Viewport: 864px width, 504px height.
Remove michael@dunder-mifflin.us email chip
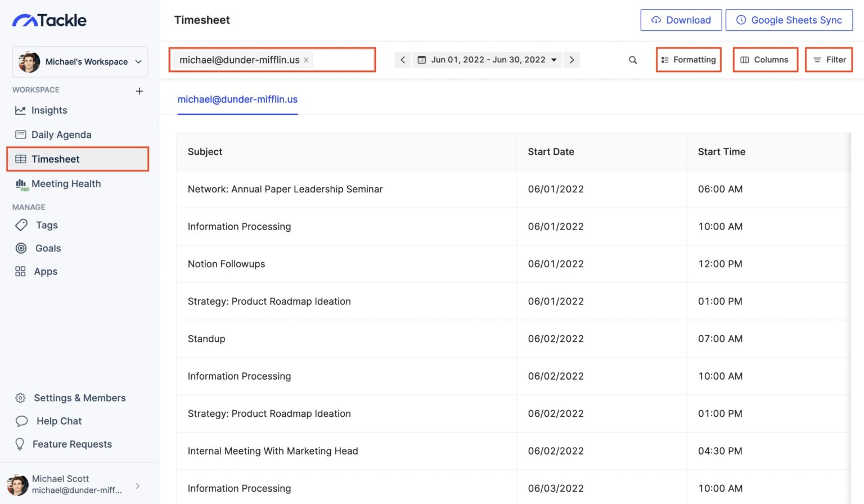tap(307, 60)
